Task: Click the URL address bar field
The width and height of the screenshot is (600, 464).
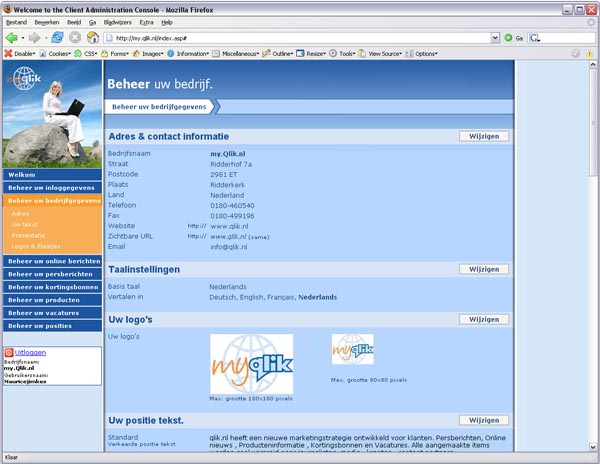Action: click(x=300, y=37)
